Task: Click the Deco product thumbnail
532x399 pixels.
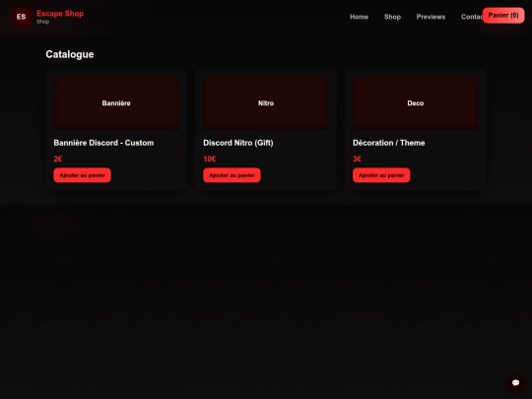Action: click(x=416, y=103)
